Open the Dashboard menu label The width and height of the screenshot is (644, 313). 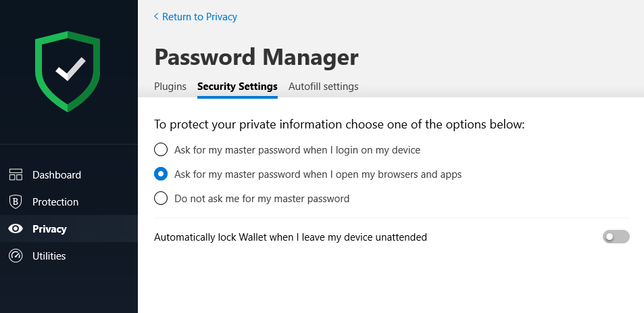57,175
